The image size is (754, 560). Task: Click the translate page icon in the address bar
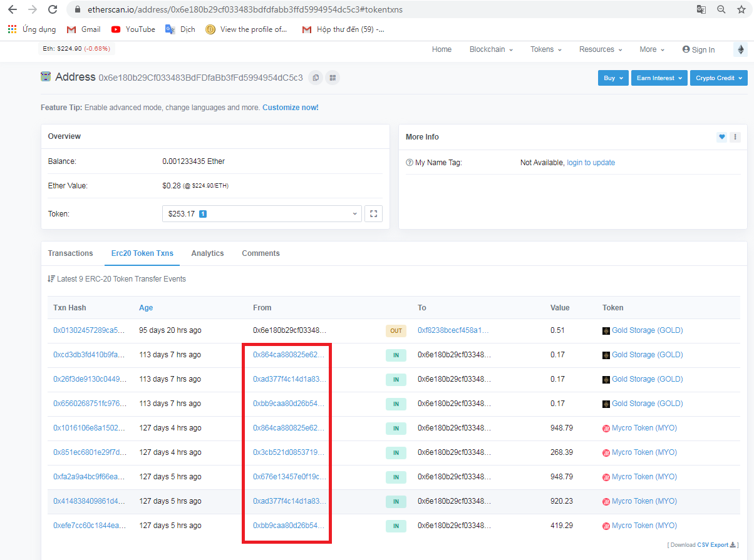[701, 9]
